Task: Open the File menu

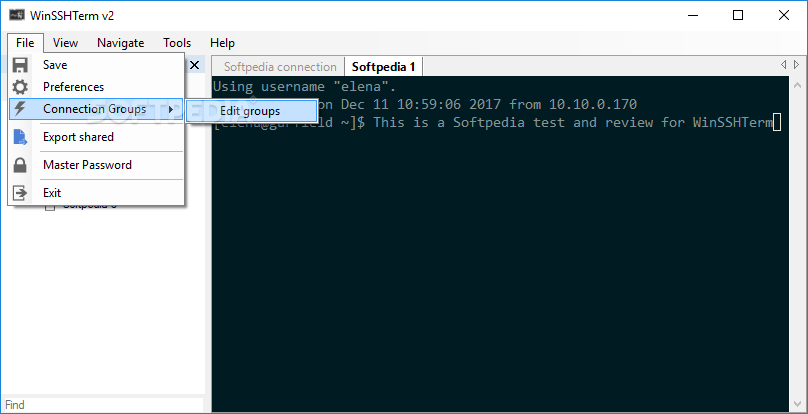Action: 25,43
